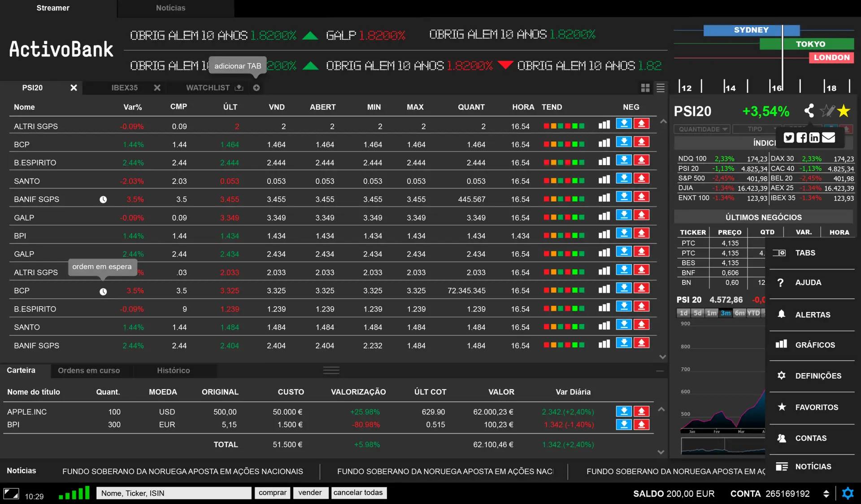Click blue buy arrow for BANIF SGPS 3.5% row
The width and height of the screenshot is (861, 504).
(x=623, y=197)
